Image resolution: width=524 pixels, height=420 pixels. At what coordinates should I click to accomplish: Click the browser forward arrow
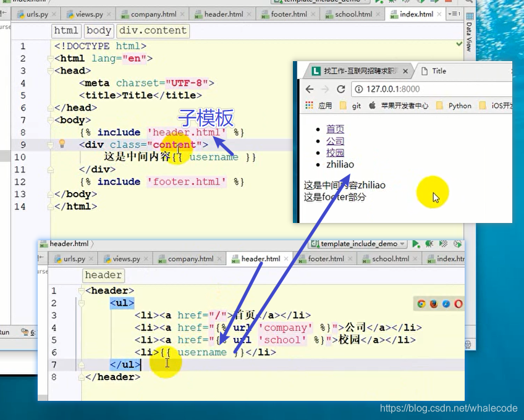(x=324, y=89)
